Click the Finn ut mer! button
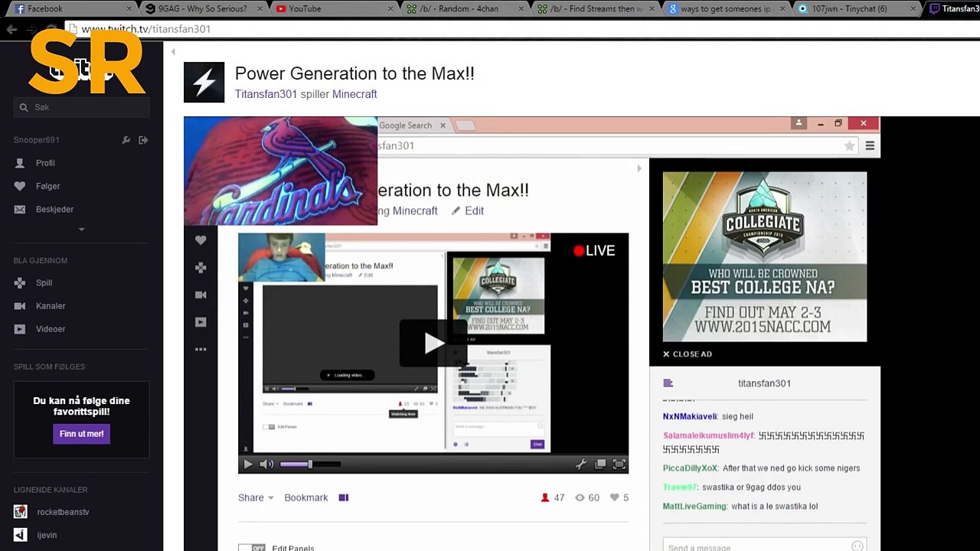Viewport: 980px width, 551px height. (x=81, y=434)
